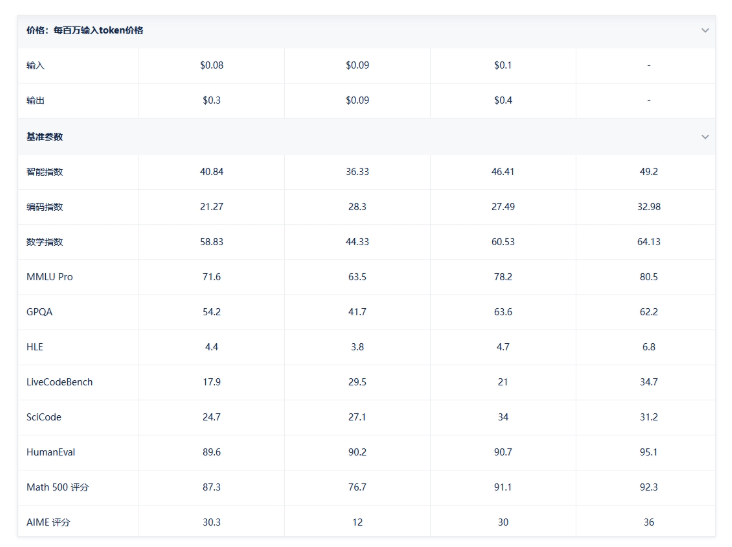Select the 输出 row label

[x=35, y=100]
